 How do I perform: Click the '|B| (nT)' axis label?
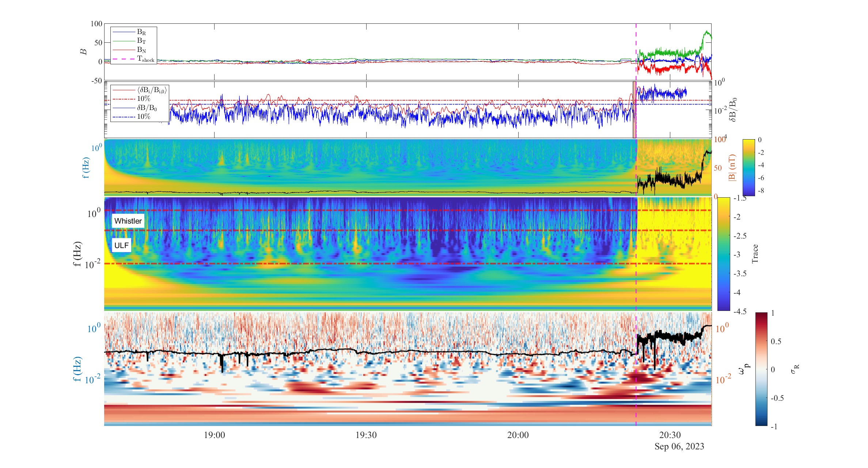click(x=732, y=168)
